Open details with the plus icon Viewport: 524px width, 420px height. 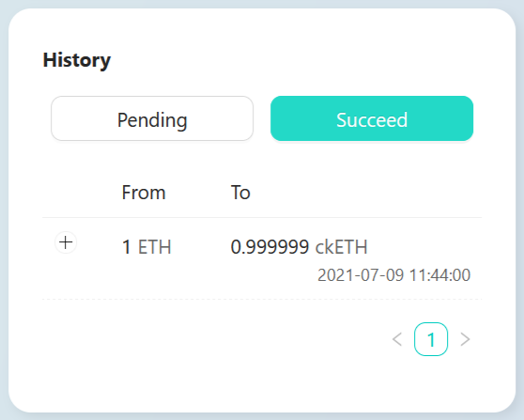pyautogui.click(x=66, y=242)
